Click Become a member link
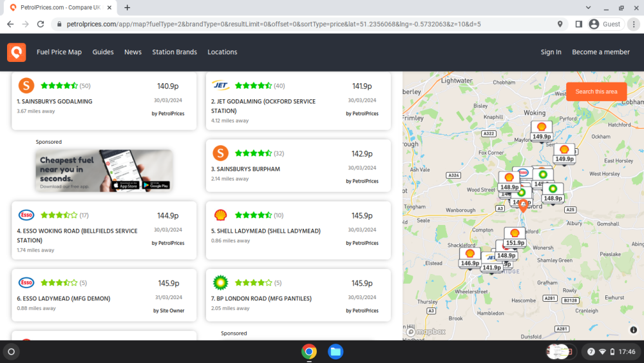The width and height of the screenshot is (644, 363). (x=600, y=52)
